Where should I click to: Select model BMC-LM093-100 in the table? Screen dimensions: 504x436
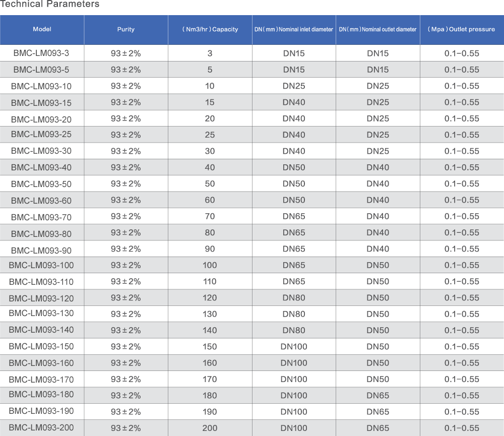(42, 265)
